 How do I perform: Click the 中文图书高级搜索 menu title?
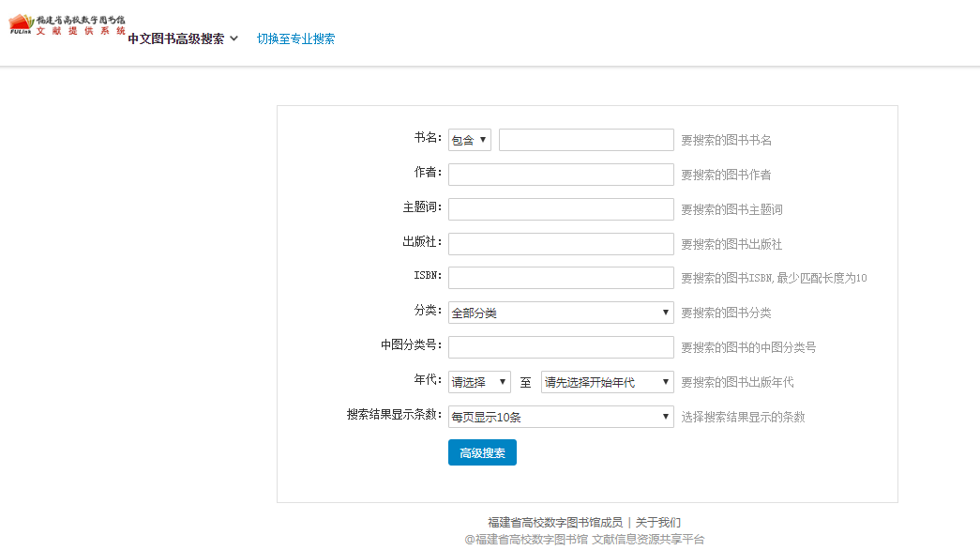point(175,38)
